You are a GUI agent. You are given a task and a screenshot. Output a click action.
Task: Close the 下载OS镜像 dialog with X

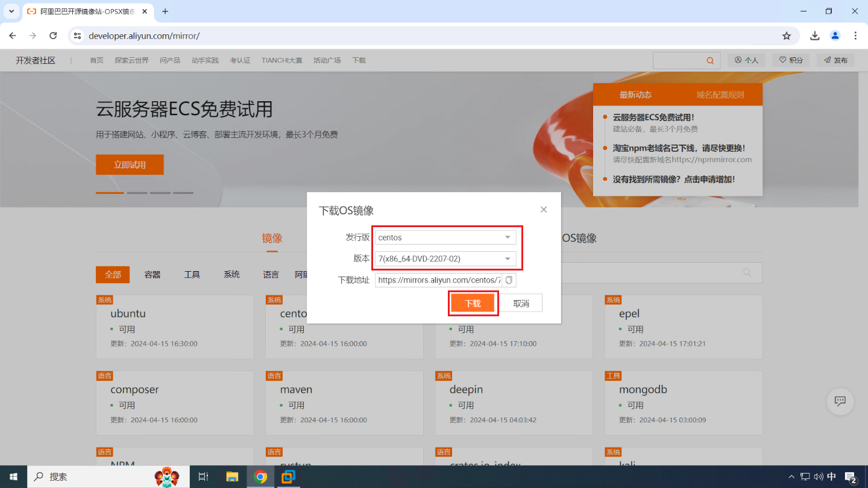pos(544,210)
